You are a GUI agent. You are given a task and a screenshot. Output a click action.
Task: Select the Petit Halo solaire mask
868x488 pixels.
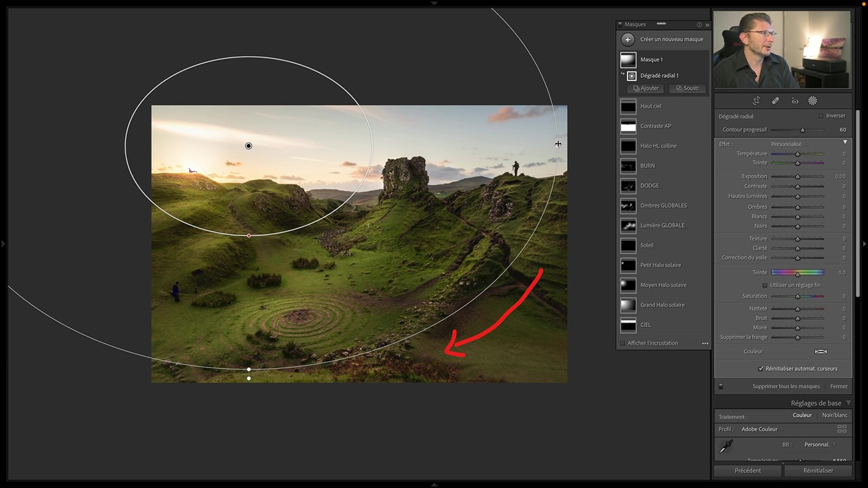pyautogui.click(x=664, y=265)
